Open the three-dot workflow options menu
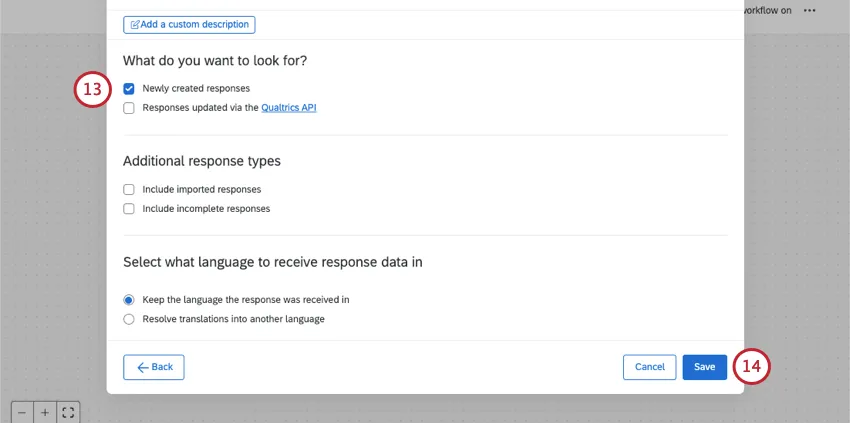 click(809, 10)
